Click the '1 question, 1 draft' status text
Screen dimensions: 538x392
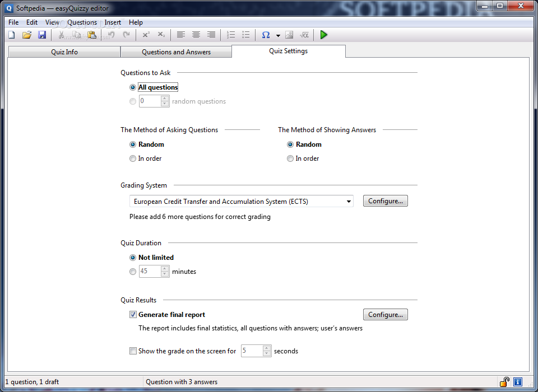click(x=32, y=382)
